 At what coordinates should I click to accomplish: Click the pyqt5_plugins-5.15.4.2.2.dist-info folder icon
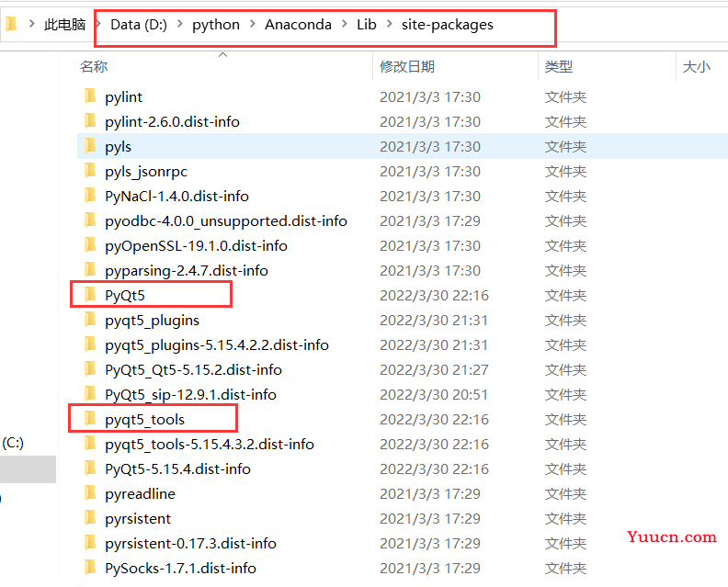pos(90,344)
